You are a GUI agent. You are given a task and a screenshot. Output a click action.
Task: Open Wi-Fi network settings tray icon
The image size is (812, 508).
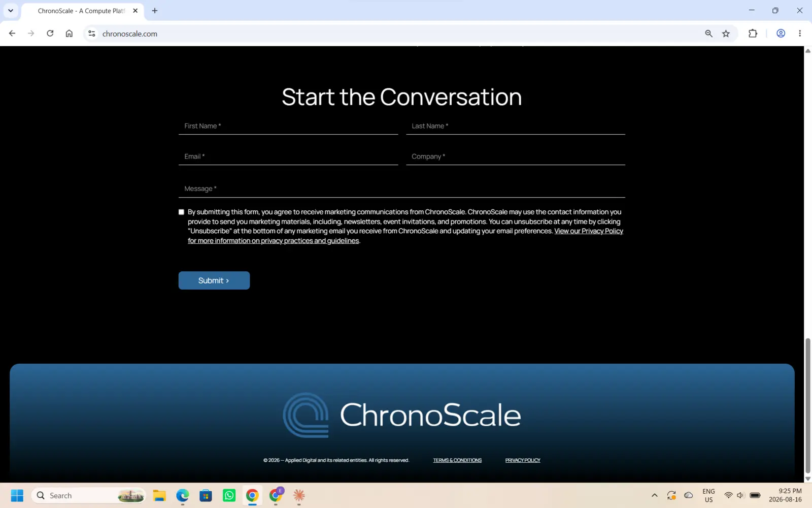pyautogui.click(x=728, y=495)
